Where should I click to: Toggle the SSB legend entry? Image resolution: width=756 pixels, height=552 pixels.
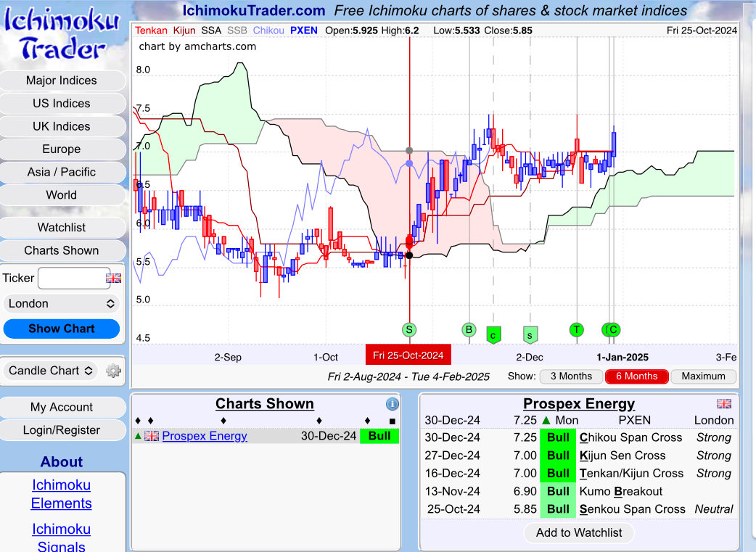pos(237,30)
